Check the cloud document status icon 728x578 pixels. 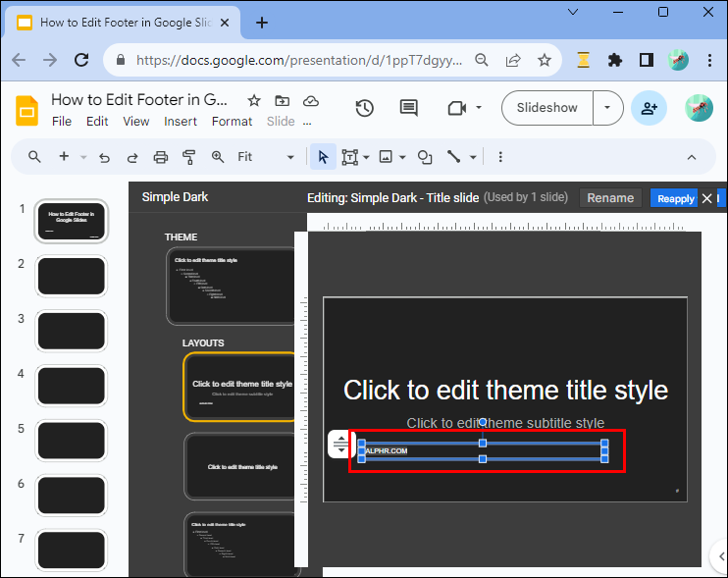coord(311,101)
